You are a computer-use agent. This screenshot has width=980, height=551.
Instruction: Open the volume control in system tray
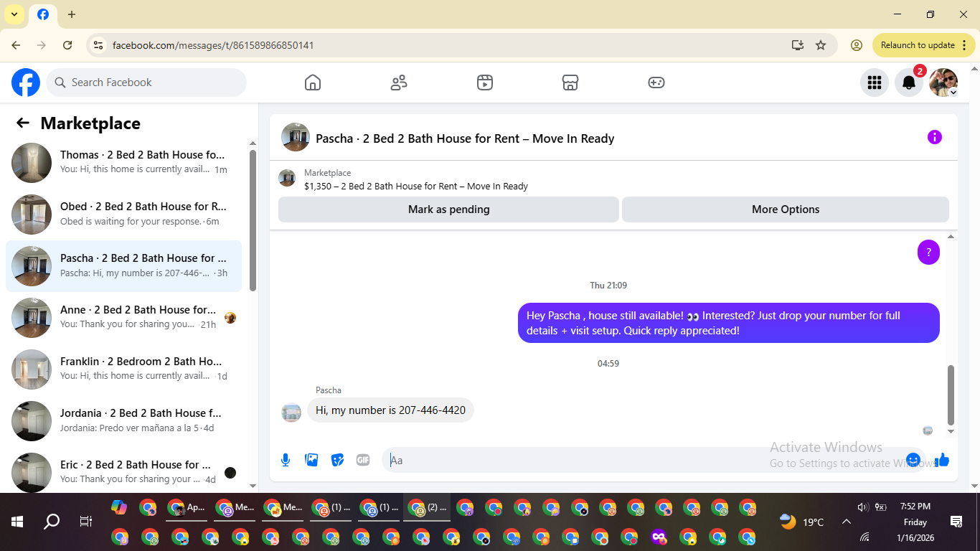pos(863,507)
